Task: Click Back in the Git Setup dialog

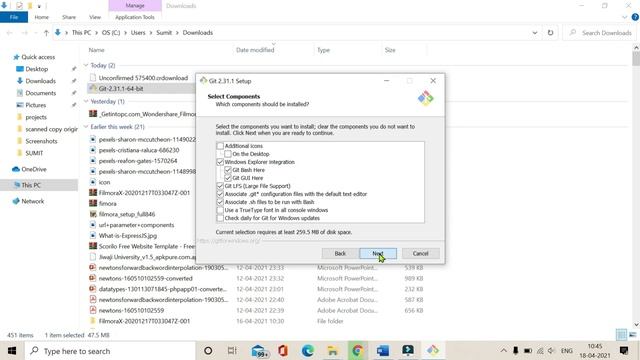Action: pos(340,253)
